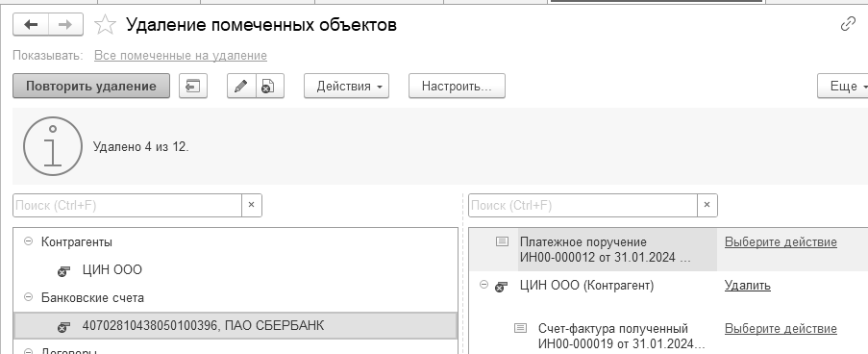
Task: Collapse the Договоры group
Action: 28,351
